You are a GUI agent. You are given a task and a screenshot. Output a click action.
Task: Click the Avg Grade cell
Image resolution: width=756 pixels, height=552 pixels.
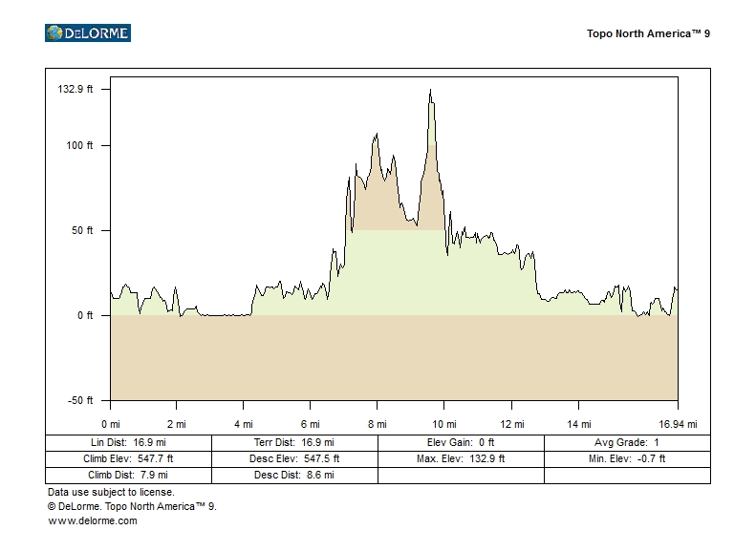point(627,443)
